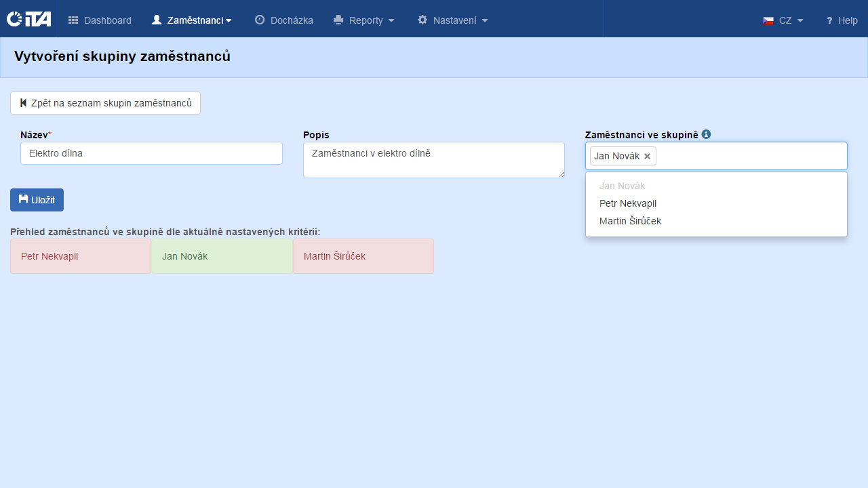The width and height of the screenshot is (868, 488).
Task: Open the Nastavení dropdown menu
Action: pyautogui.click(x=453, y=20)
